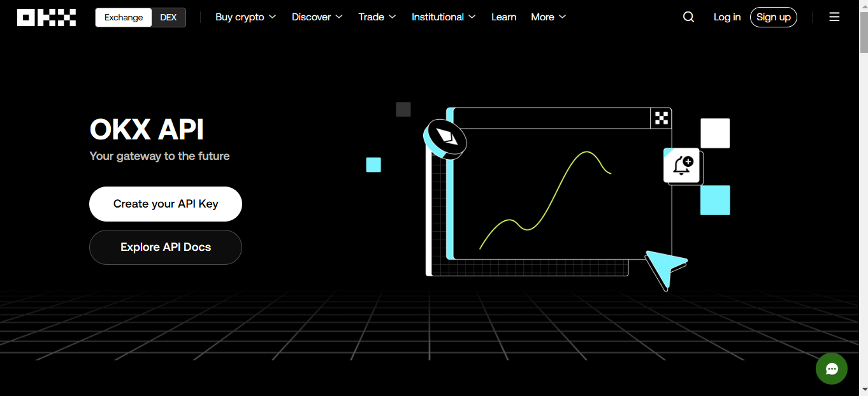Expand the Discover menu
The height and width of the screenshot is (396, 868).
317,17
